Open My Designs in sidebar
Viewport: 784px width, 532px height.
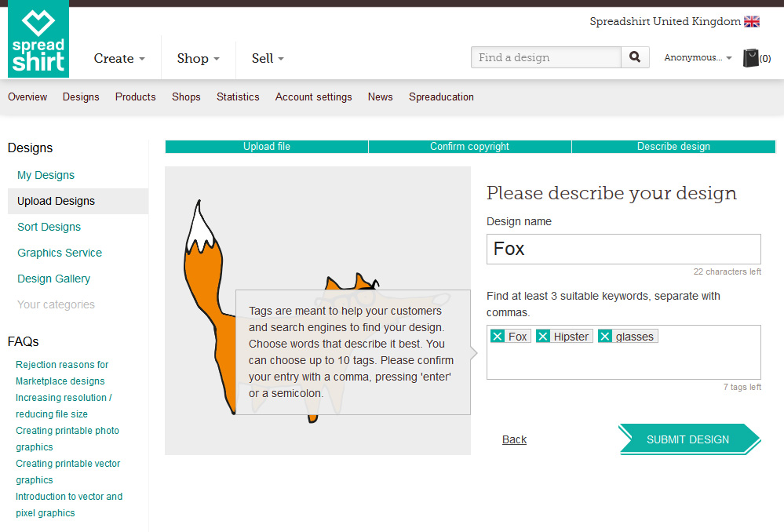point(46,175)
